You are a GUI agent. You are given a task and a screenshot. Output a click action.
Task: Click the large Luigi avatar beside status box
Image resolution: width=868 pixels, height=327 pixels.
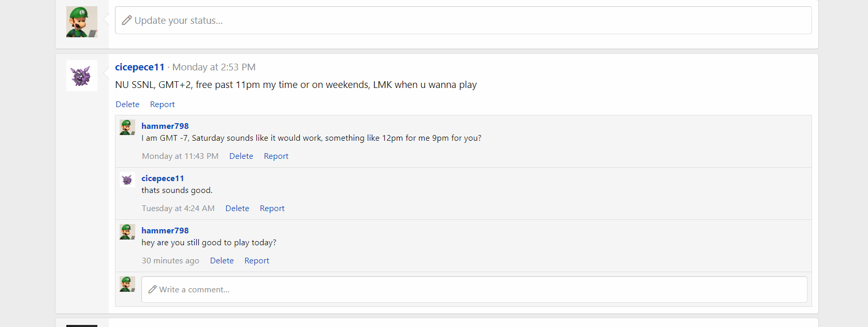[x=82, y=22]
